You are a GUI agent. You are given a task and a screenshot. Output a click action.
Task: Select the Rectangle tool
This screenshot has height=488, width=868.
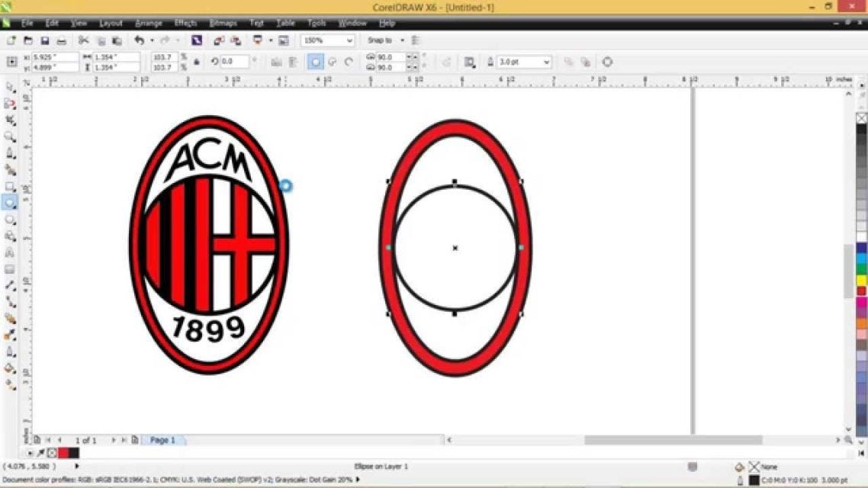(x=10, y=188)
